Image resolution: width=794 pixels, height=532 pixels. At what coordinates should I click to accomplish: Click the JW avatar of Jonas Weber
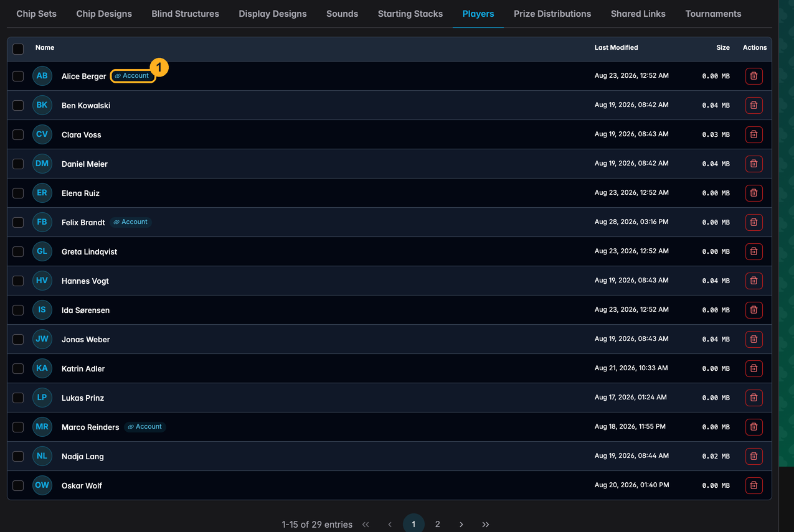click(42, 339)
